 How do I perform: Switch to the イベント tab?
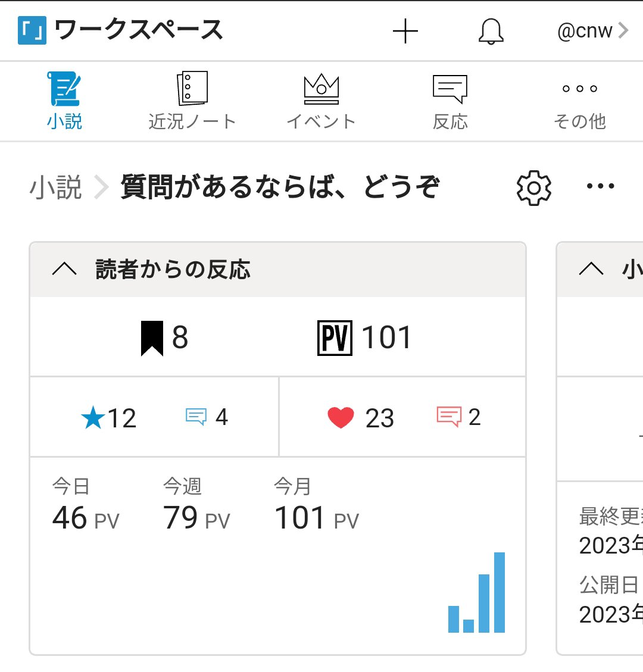pos(321,101)
